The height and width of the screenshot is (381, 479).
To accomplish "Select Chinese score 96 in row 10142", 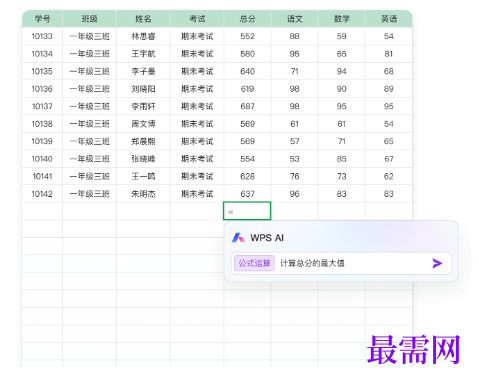I will (295, 194).
